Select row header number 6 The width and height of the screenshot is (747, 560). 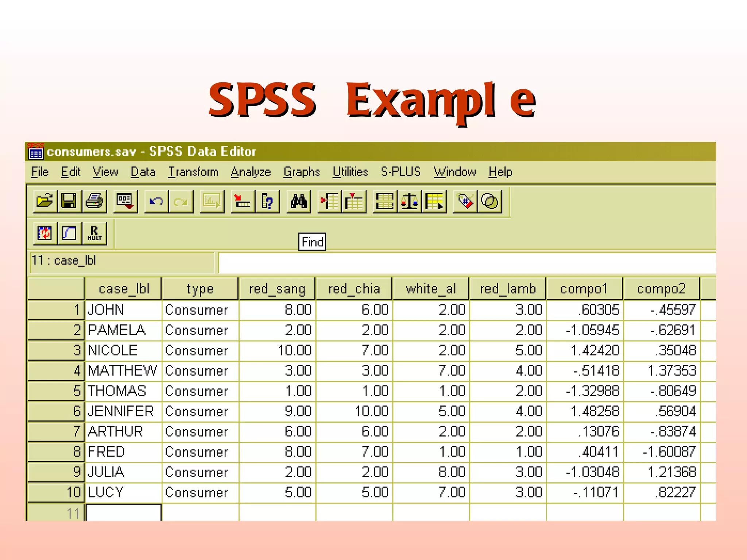[56, 411]
